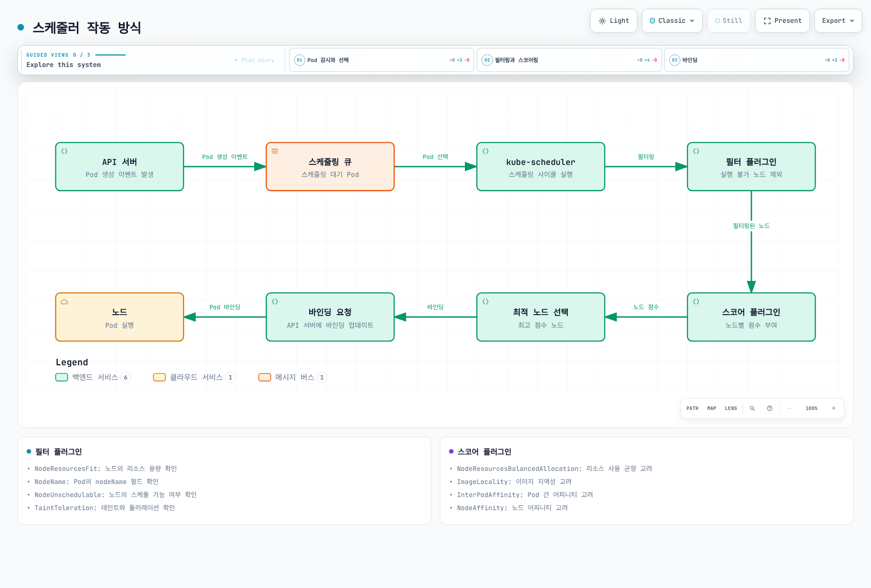Image resolution: width=871 pixels, height=588 pixels.
Task: Zoom in with plus button
Action: (x=833, y=408)
